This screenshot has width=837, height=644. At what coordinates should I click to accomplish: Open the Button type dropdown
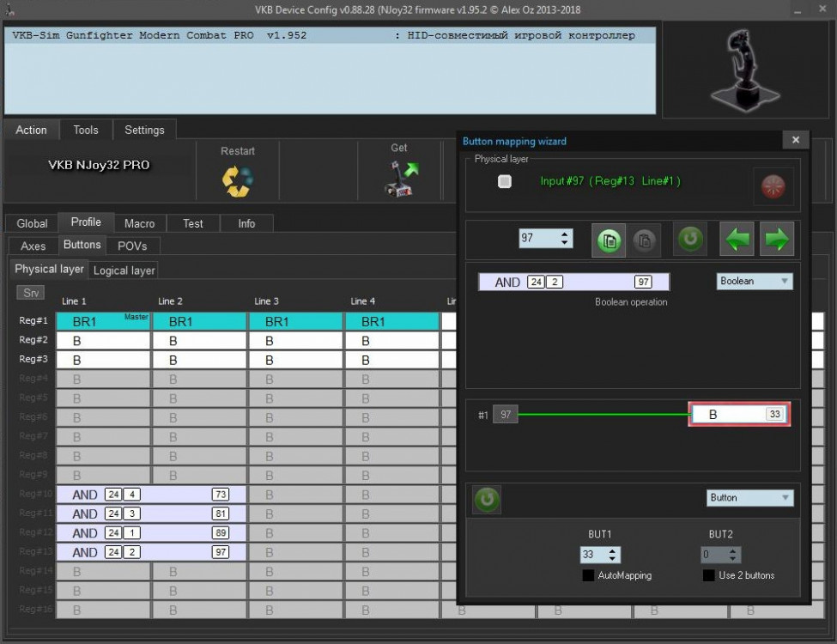click(750, 498)
